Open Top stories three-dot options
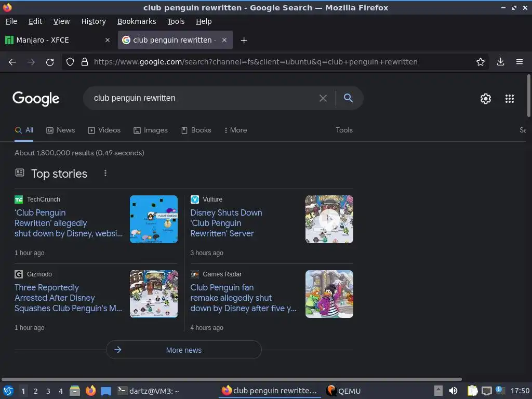This screenshot has height=399, width=532. (105, 174)
